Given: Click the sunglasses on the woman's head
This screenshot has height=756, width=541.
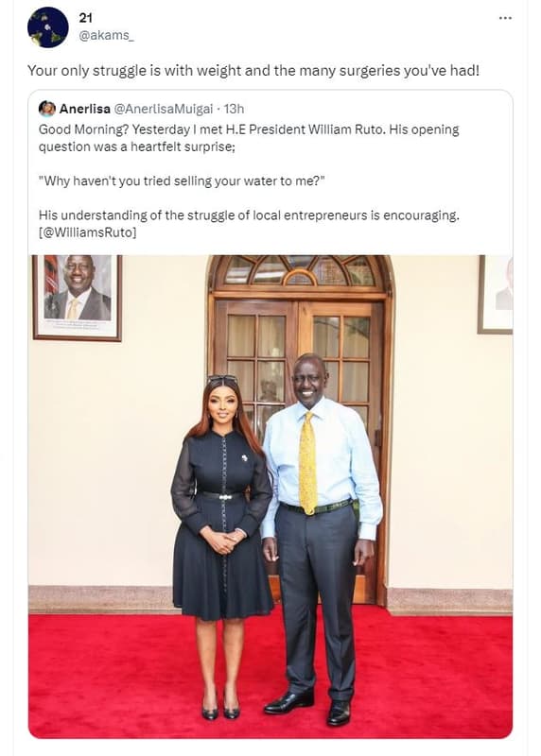Looking at the screenshot, I should 222,379.
